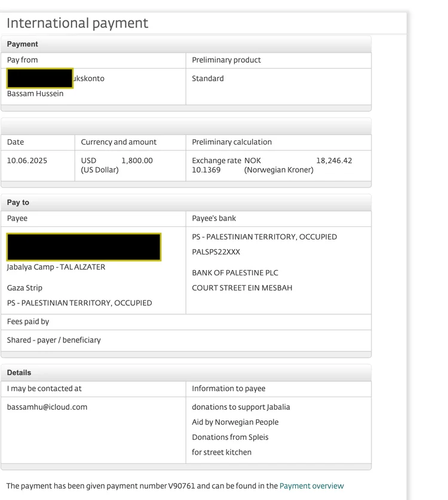
Task: Click the USD 1,800.00 amount
Action: point(136,161)
